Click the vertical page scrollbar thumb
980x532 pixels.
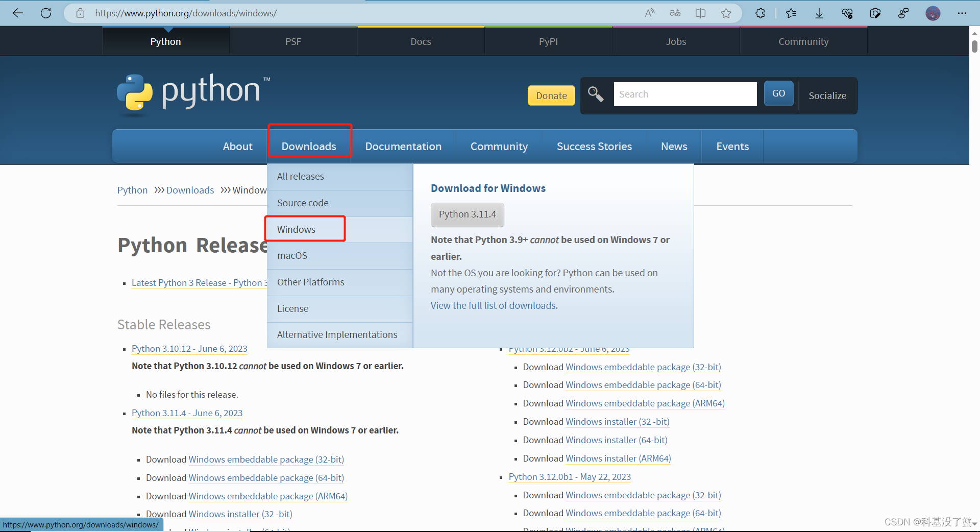coord(974,46)
